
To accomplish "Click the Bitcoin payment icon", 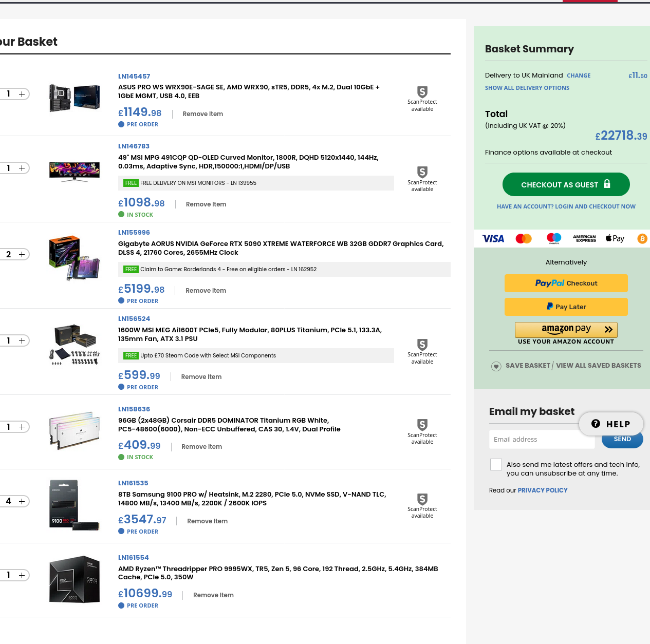I will tap(642, 238).
